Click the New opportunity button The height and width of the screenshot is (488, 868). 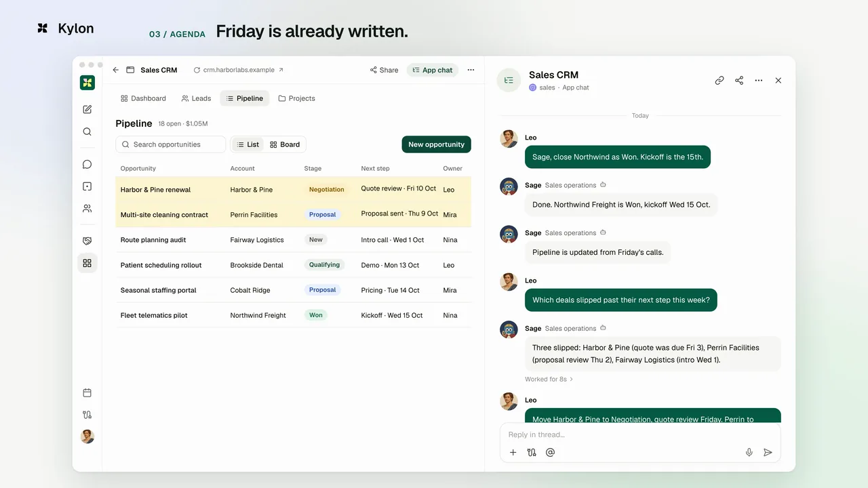point(436,144)
